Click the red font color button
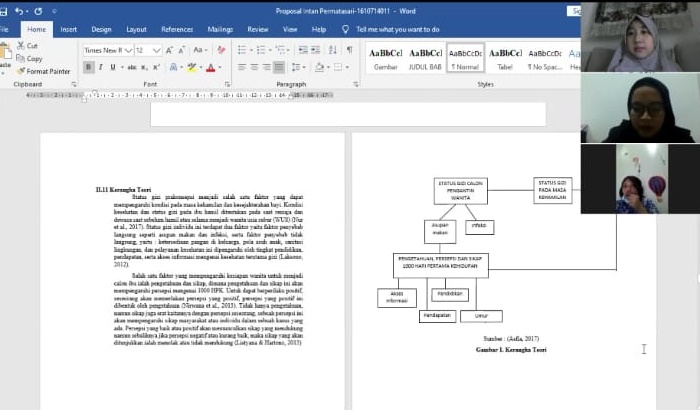 tap(211, 68)
